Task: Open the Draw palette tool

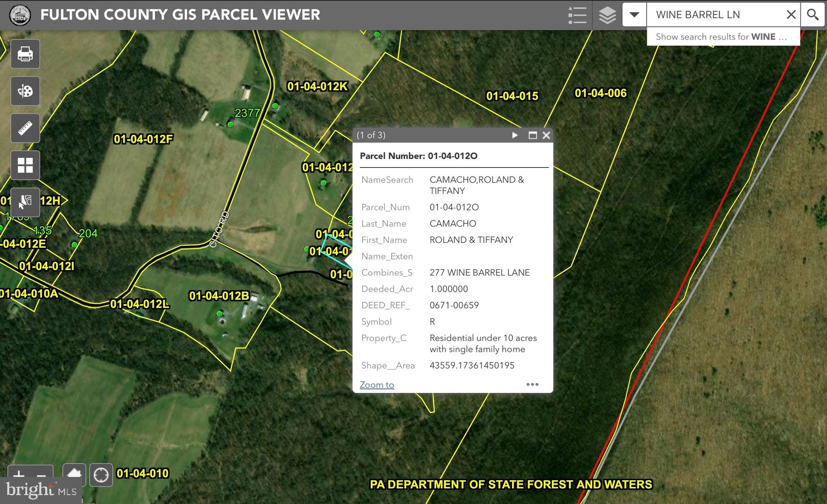Action: coord(25,91)
